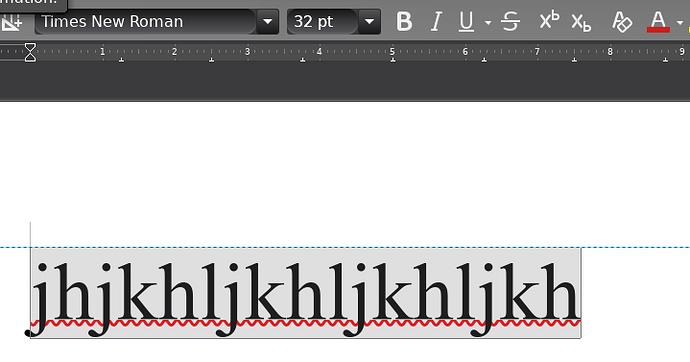Open font color dropdown arrow

click(680, 22)
